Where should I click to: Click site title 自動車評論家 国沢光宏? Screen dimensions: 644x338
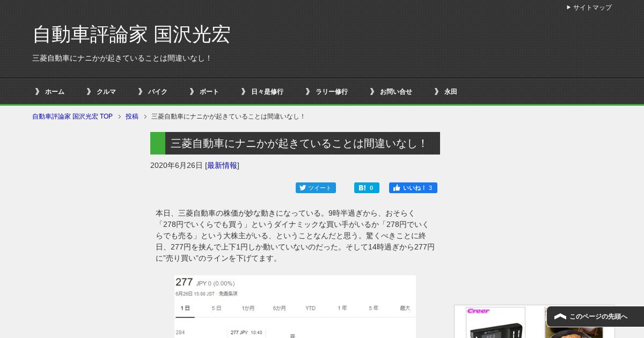click(x=131, y=35)
